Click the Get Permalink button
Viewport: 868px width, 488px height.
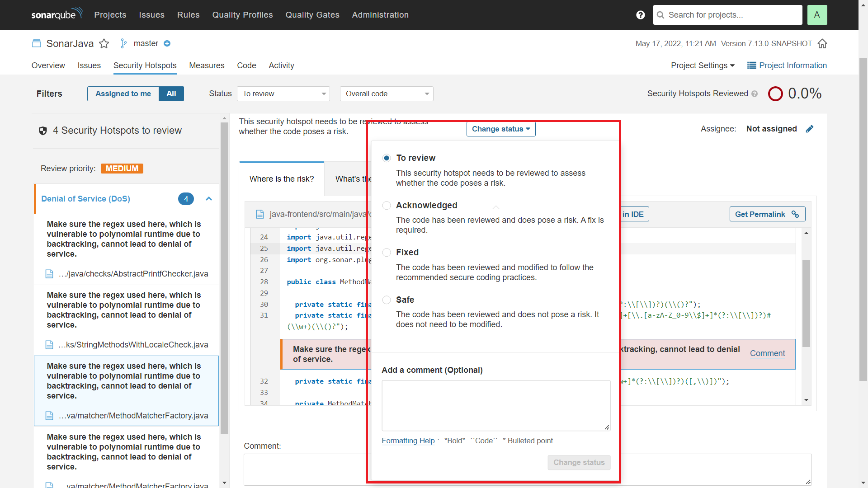767,214
